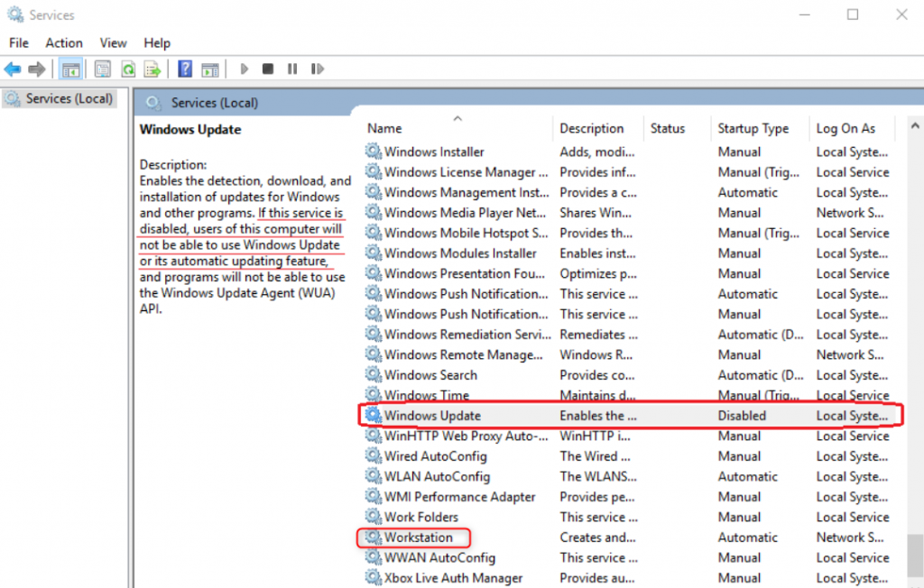This screenshot has height=588, width=924.
Task: Select Windows Remediation Service row
Action: pyautogui.click(x=631, y=334)
